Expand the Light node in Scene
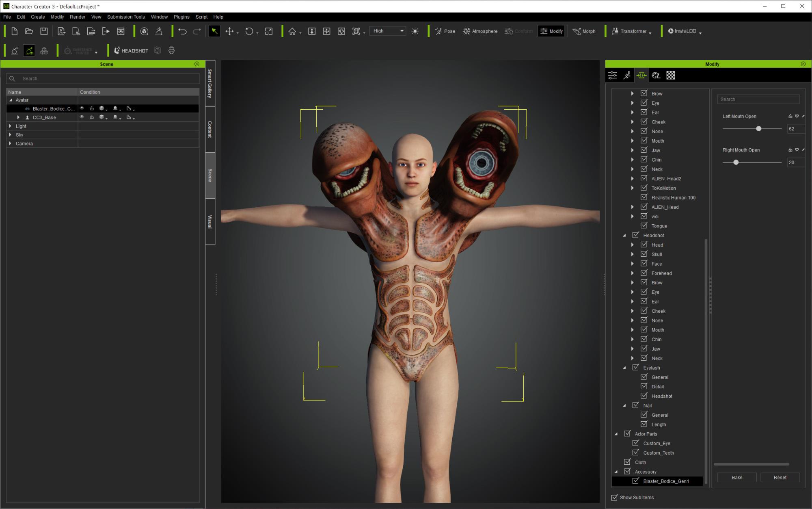Screen dimensions: 812x509 tap(11, 126)
